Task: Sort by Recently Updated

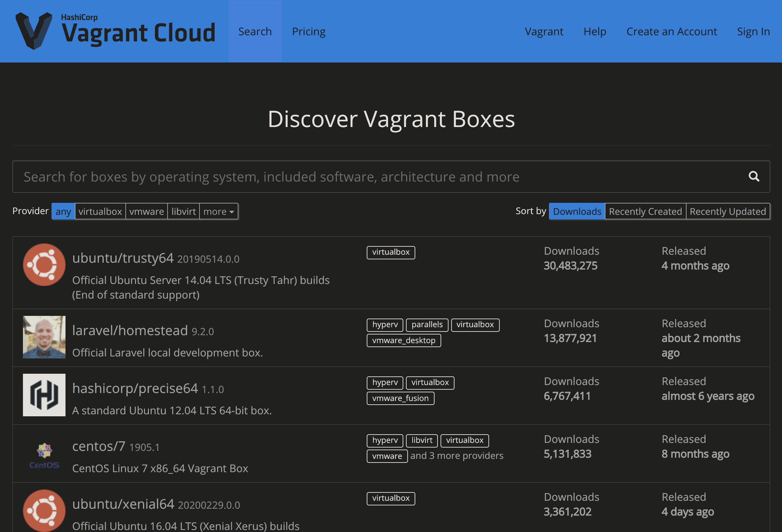Action: tap(727, 211)
